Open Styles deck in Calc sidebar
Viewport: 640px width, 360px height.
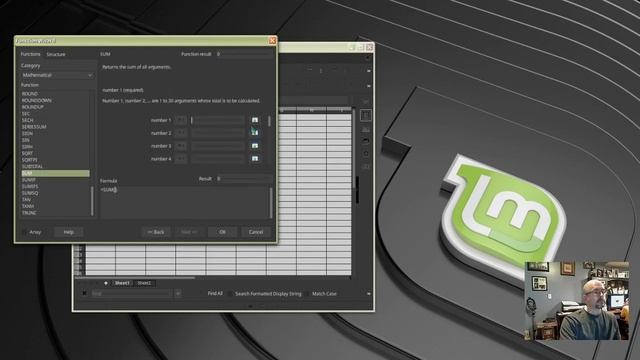click(366, 129)
